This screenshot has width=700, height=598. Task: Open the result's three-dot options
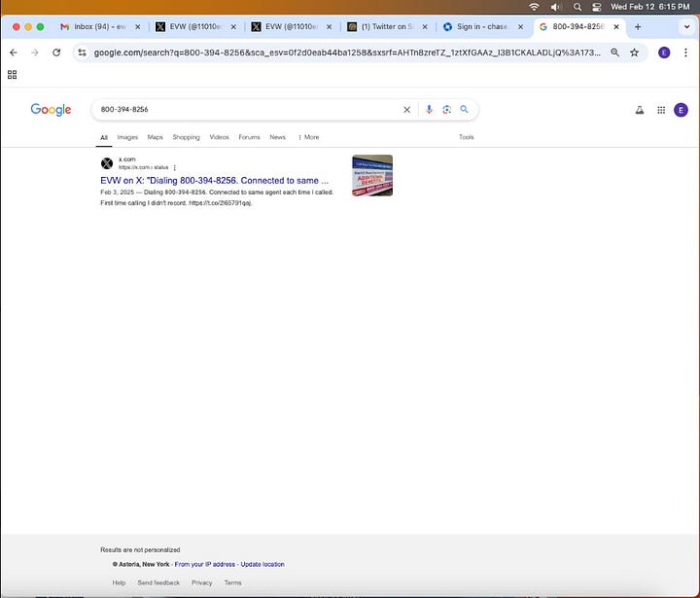175,167
